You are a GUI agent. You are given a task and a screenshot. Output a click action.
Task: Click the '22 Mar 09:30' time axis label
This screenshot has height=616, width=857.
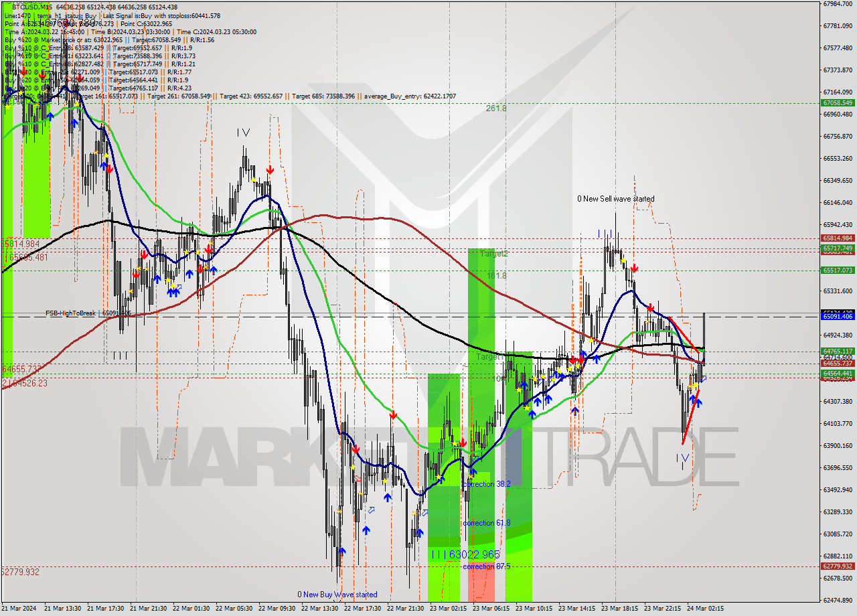(x=279, y=609)
